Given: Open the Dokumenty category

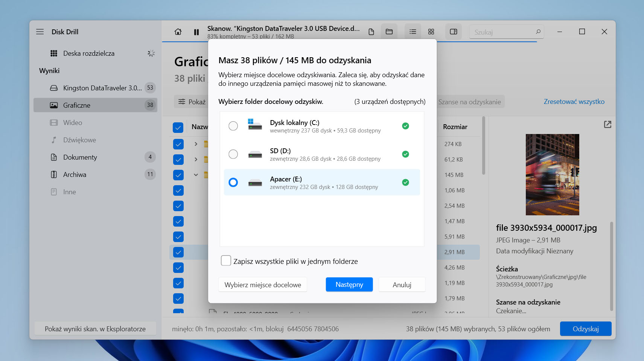Looking at the screenshot, I should (95, 157).
